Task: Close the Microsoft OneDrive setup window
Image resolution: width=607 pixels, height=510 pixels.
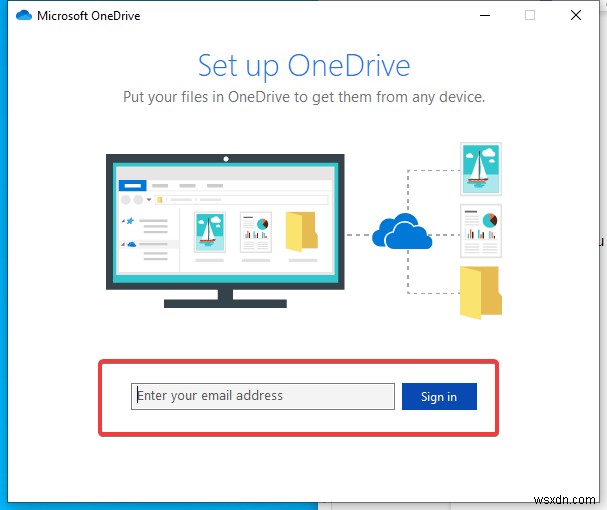Action: (x=576, y=15)
